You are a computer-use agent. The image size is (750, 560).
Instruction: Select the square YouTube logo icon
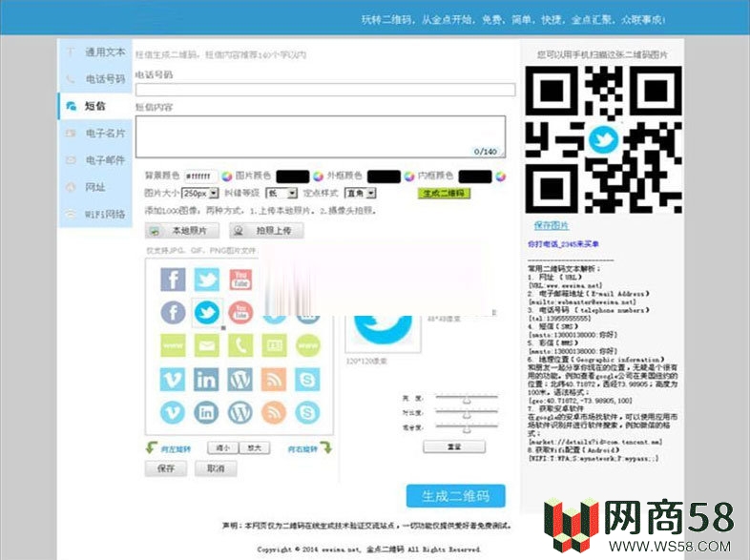(x=240, y=280)
